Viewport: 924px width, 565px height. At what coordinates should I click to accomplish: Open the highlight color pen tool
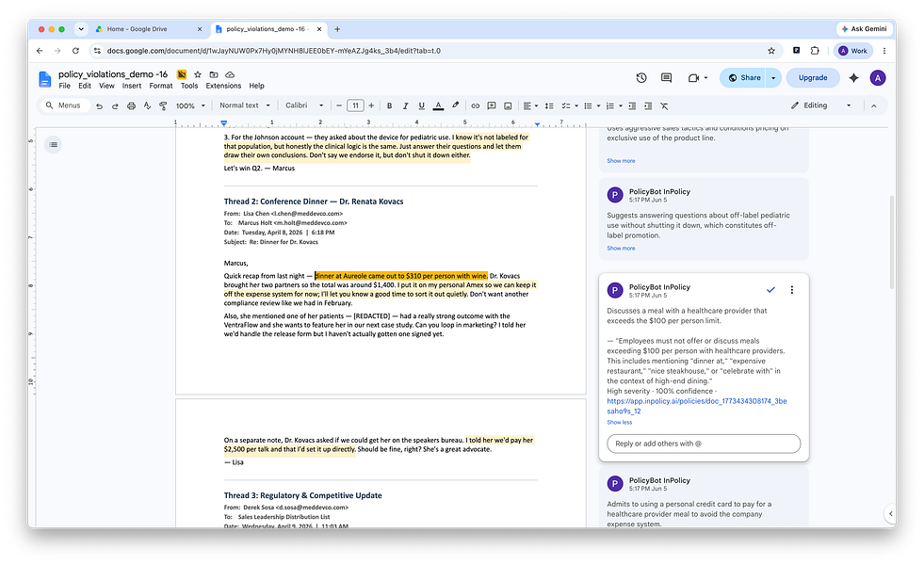click(455, 106)
